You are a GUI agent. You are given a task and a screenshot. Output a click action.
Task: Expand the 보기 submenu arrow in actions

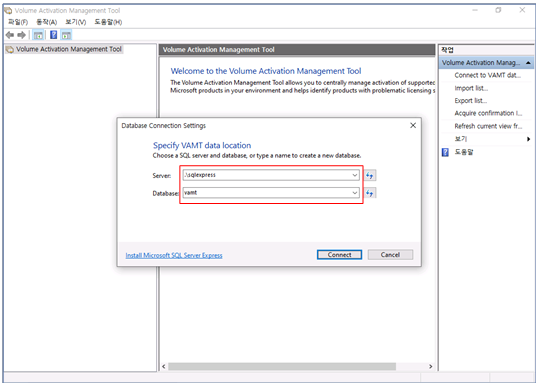tap(528, 139)
